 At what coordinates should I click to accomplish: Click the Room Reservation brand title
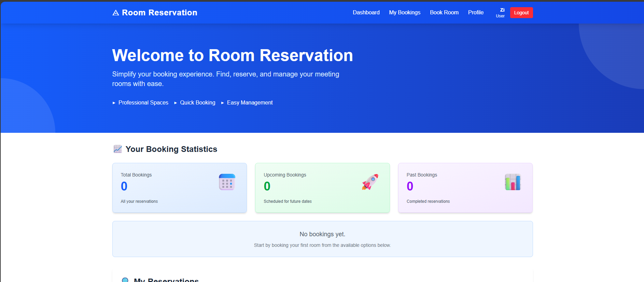click(159, 13)
